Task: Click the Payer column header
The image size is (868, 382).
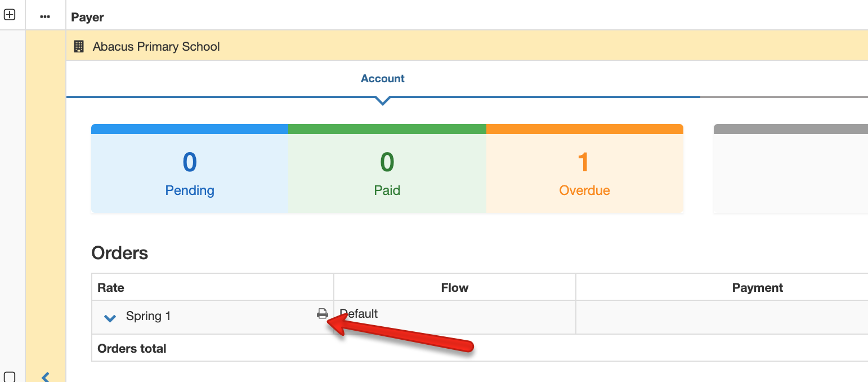Action: coord(87,17)
